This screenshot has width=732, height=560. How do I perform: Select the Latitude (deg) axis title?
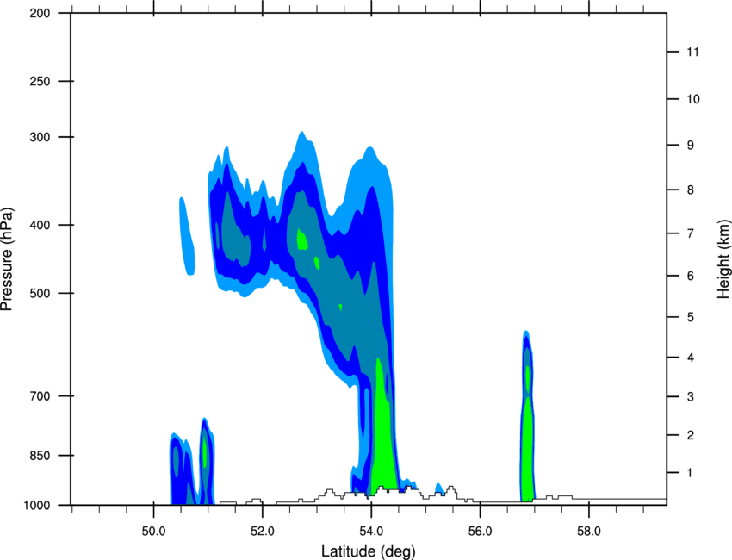[x=369, y=551]
